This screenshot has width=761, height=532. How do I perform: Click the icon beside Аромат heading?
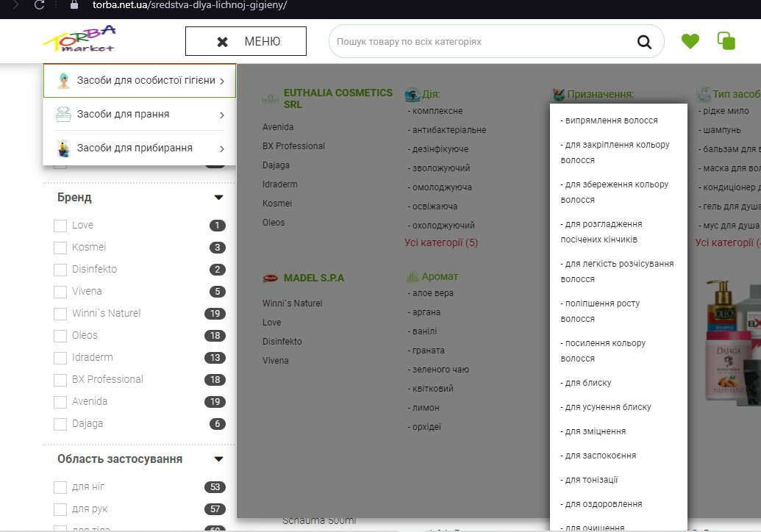tap(412, 277)
